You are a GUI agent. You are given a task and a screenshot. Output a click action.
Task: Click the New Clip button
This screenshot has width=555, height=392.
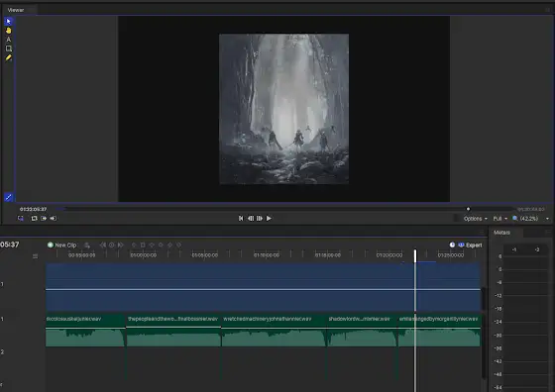point(61,245)
